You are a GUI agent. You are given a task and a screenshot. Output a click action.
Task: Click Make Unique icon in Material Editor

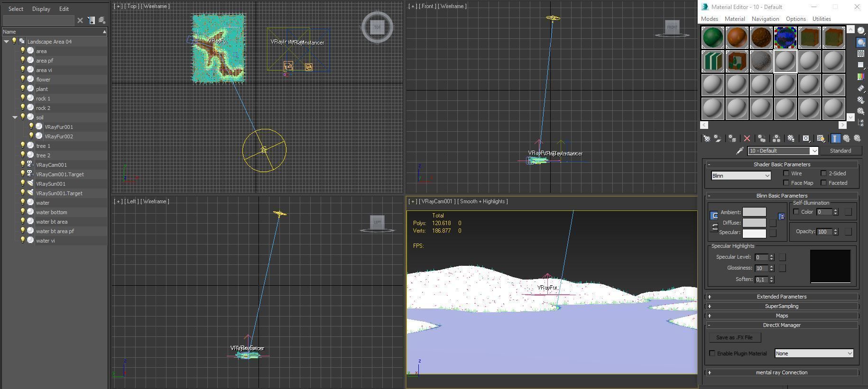click(x=776, y=138)
